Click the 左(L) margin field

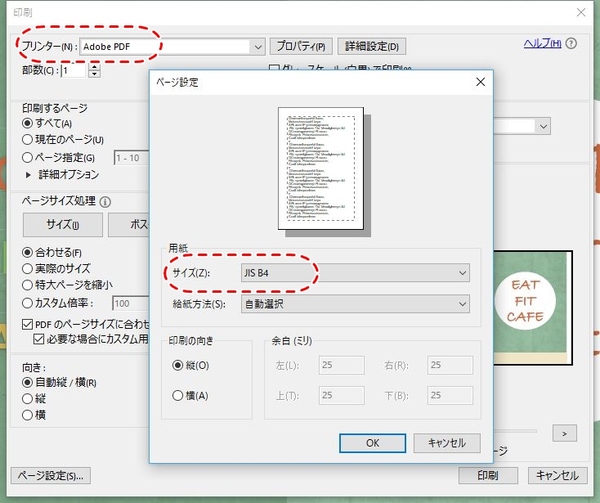coord(341,365)
